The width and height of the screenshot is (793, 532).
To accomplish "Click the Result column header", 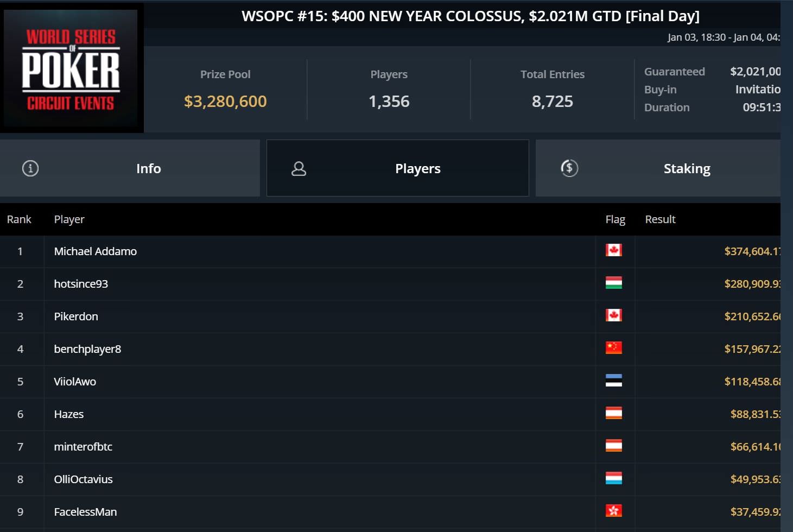I will click(660, 219).
